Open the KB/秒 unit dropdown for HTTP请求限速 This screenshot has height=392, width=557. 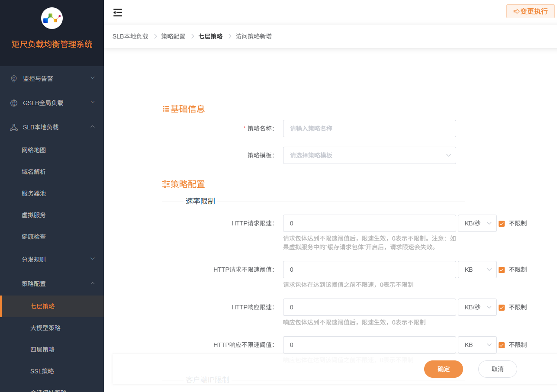pos(477,223)
